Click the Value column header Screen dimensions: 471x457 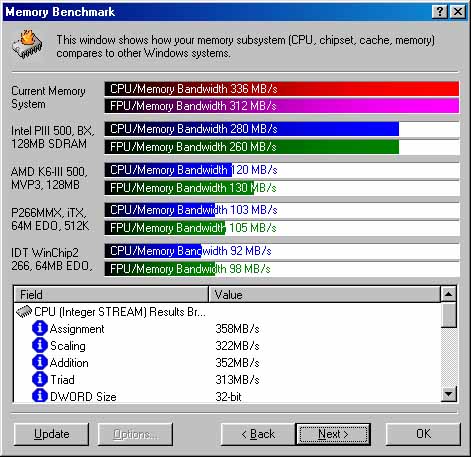click(x=325, y=295)
